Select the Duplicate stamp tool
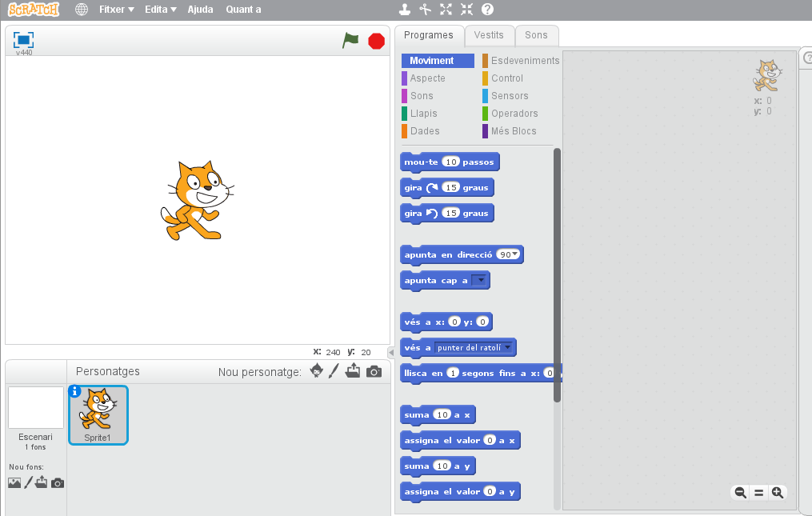812x516 pixels. point(405,10)
